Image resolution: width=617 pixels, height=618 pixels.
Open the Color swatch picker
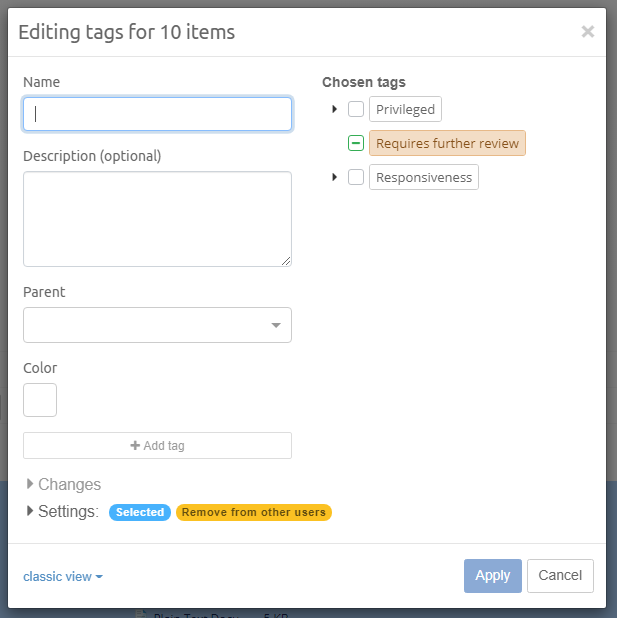40,400
